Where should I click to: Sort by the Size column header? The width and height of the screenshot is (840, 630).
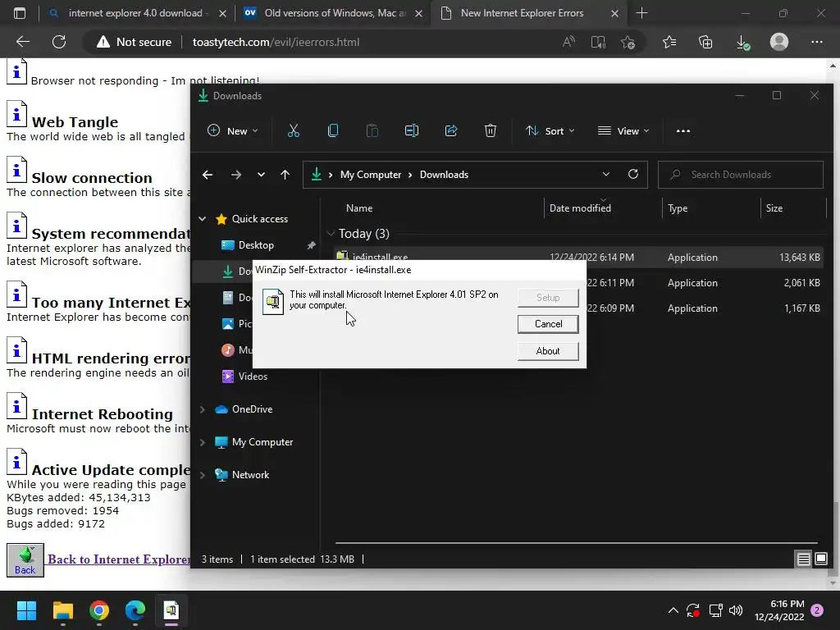774,208
